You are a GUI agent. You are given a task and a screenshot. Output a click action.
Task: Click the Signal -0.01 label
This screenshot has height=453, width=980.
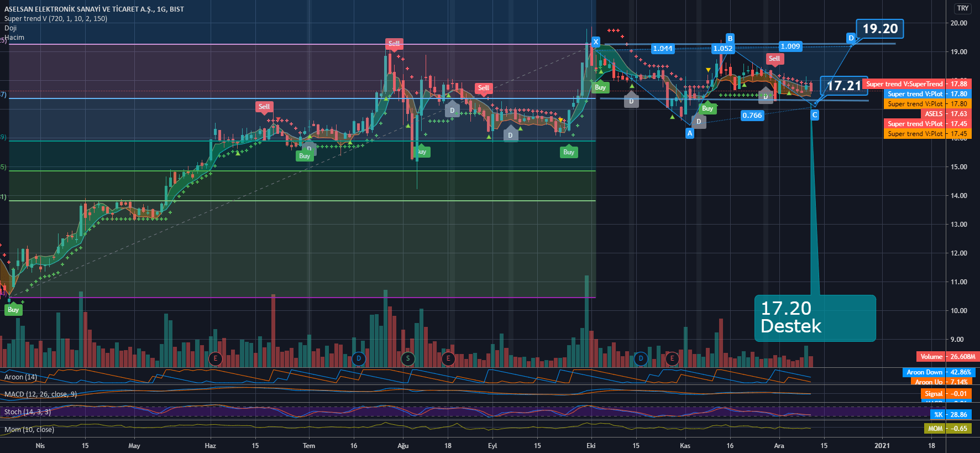[x=946, y=394]
